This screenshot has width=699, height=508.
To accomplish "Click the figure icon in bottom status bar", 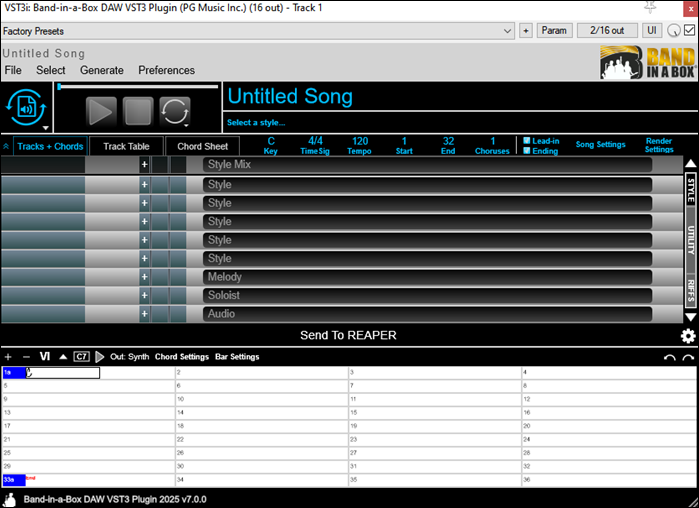I will [10, 499].
